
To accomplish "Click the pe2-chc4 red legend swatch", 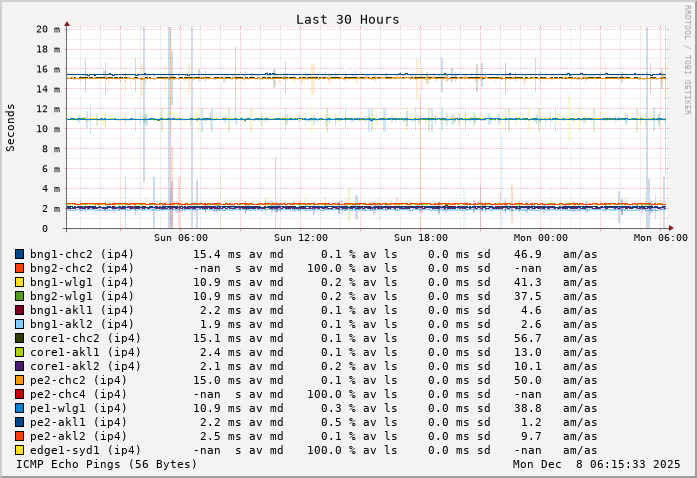I will click(19, 394).
